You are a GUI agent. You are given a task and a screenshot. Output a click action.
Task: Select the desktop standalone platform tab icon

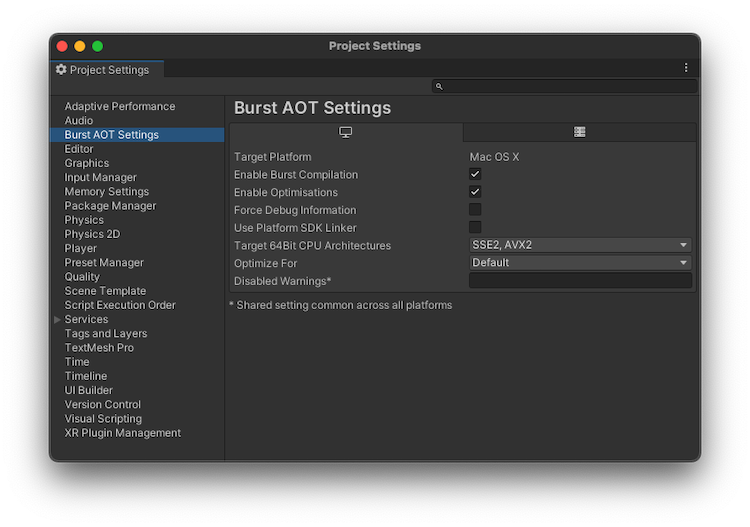pos(346,132)
